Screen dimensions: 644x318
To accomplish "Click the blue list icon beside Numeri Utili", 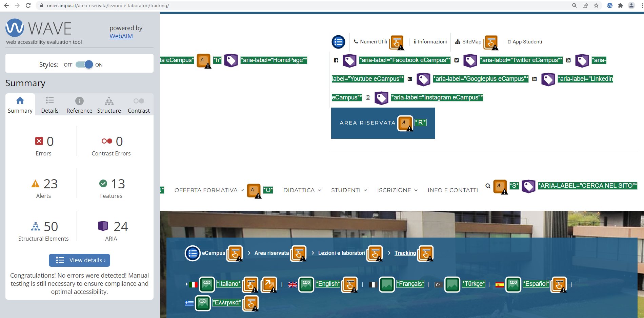I will click(x=338, y=42).
